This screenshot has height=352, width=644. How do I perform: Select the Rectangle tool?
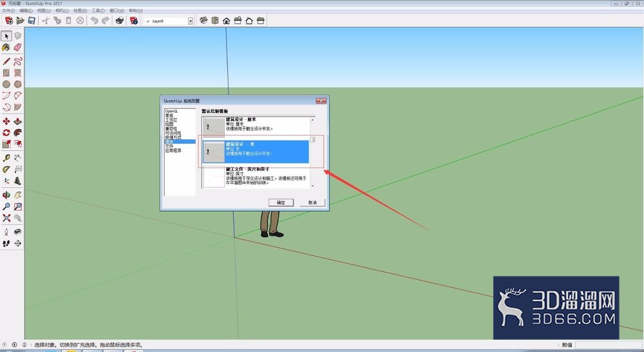[6, 73]
